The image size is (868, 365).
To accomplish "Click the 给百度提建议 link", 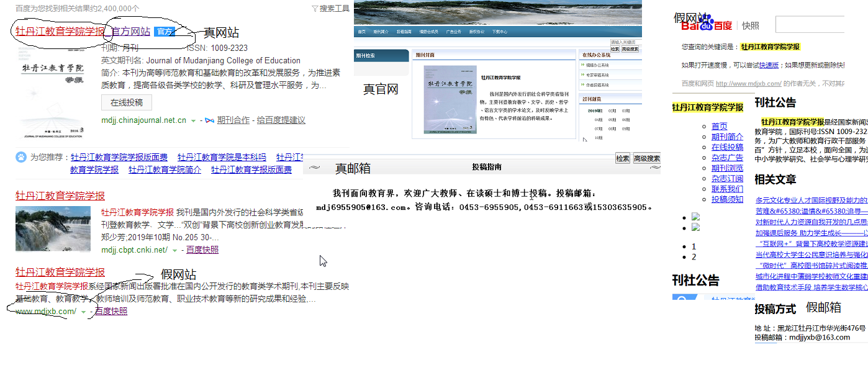I will [281, 120].
